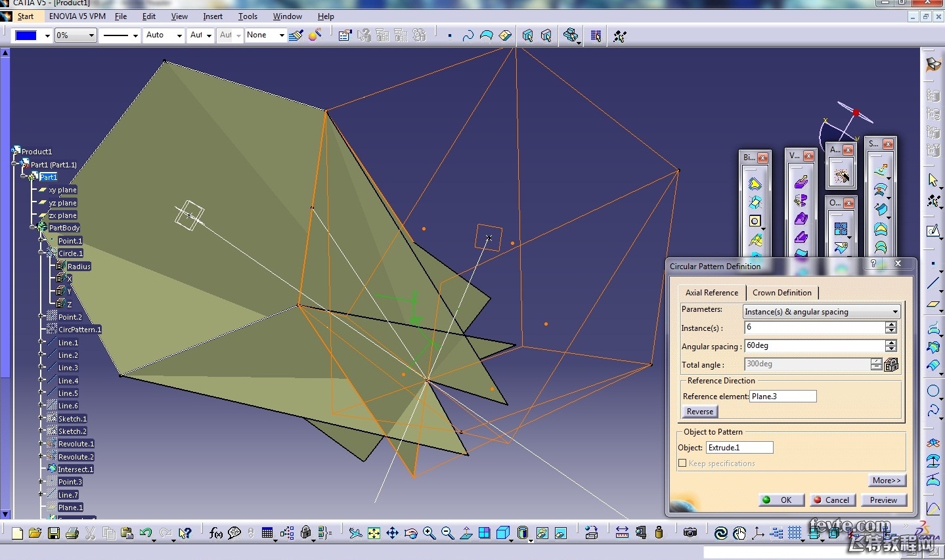Viewport: 945px width, 560px height.
Task: Click the blue graphic color swatch
Action: (26, 35)
